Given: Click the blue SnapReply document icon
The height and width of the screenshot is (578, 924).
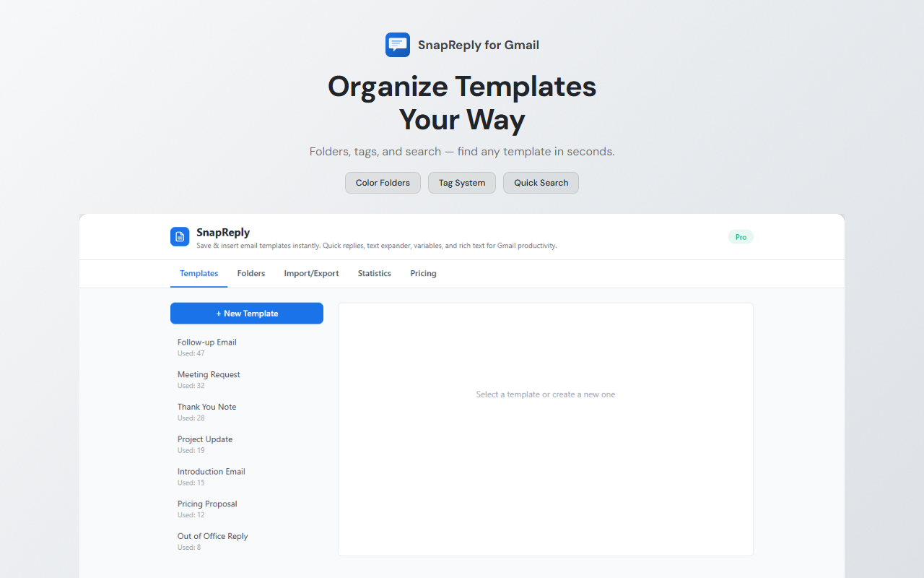Looking at the screenshot, I should pyautogui.click(x=180, y=236).
